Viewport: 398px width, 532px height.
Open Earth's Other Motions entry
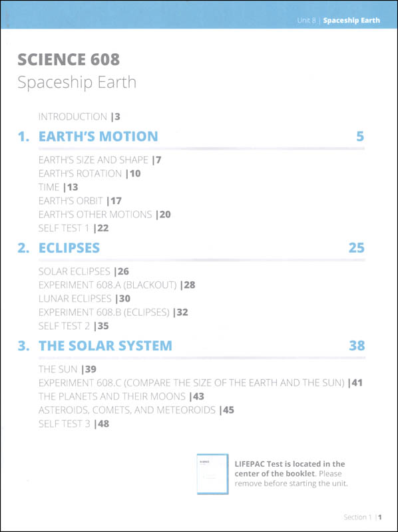click(x=104, y=214)
